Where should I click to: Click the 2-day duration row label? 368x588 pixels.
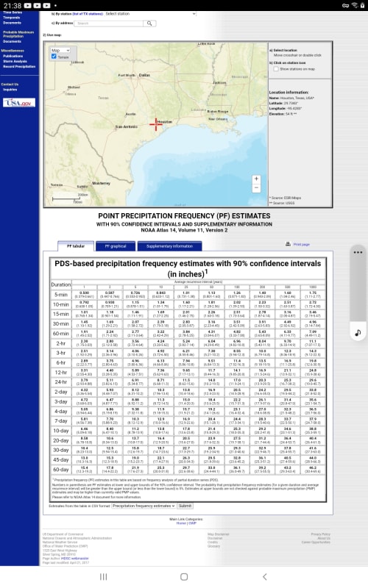coord(61,392)
